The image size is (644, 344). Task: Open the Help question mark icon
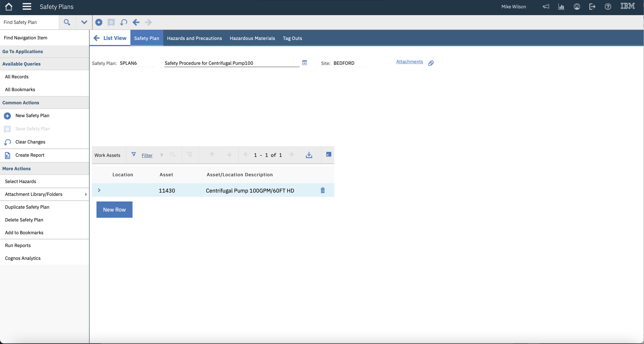pos(608,7)
